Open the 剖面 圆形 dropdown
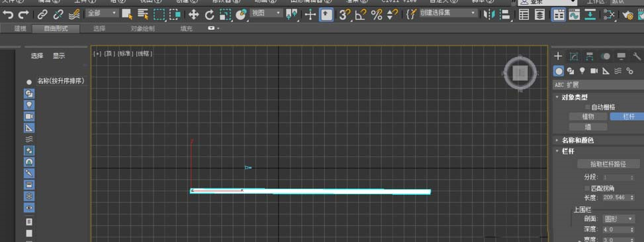644x242 pixels. [619, 219]
